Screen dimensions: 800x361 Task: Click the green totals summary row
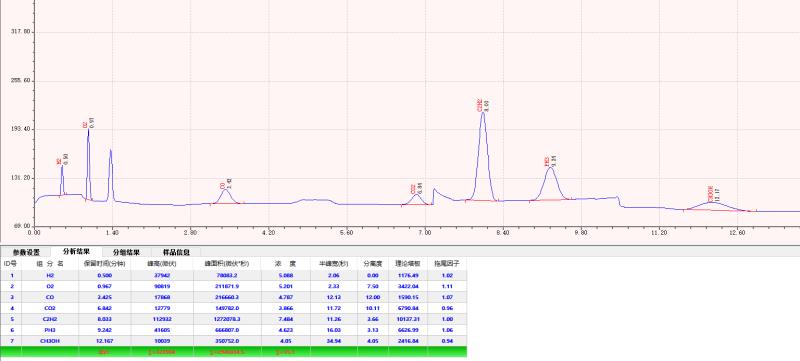click(x=233, y=351)
